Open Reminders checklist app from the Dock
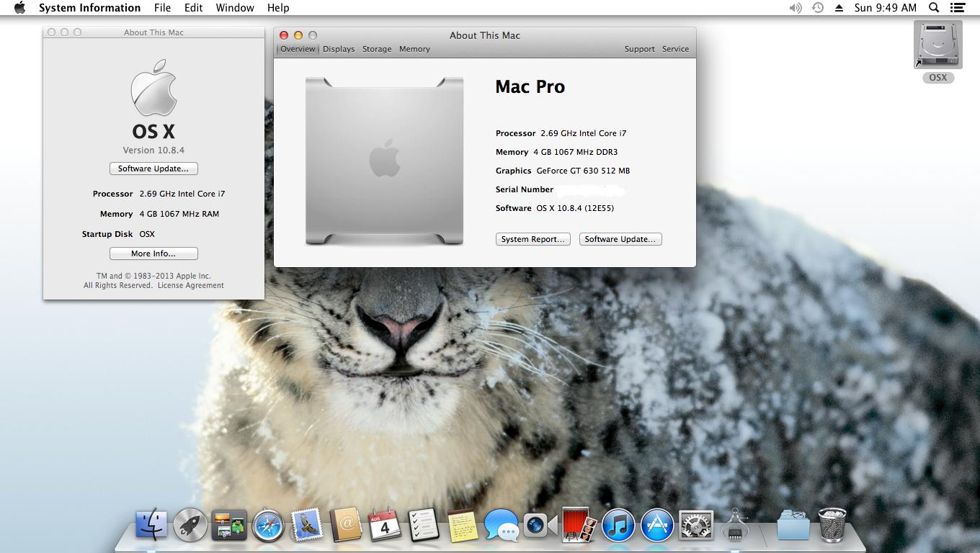This screenshot has width=980, height=553. (424, 525)
